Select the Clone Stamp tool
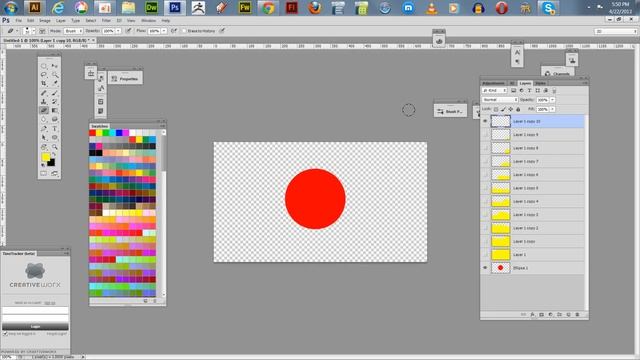Image resolution: width=640 pixels, height=360 pixels. (x=44, y=101)
